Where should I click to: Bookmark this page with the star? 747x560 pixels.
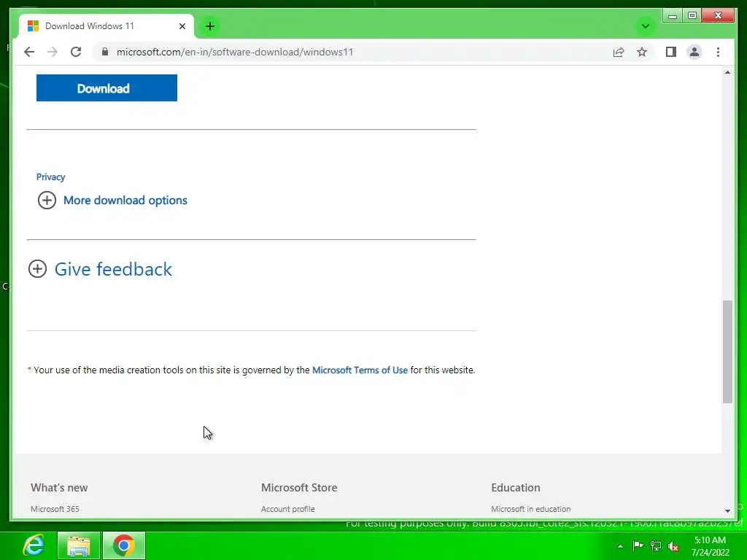coord(642,52)
